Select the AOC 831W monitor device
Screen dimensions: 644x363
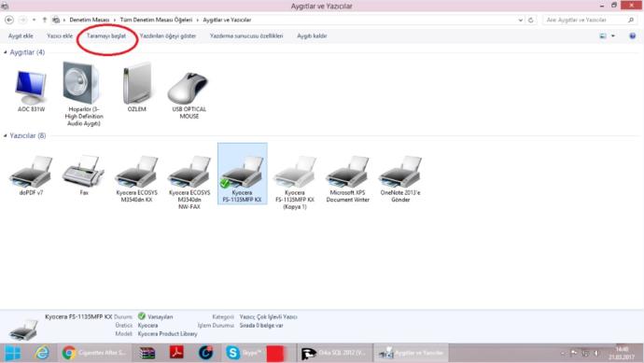pos(31,91)
